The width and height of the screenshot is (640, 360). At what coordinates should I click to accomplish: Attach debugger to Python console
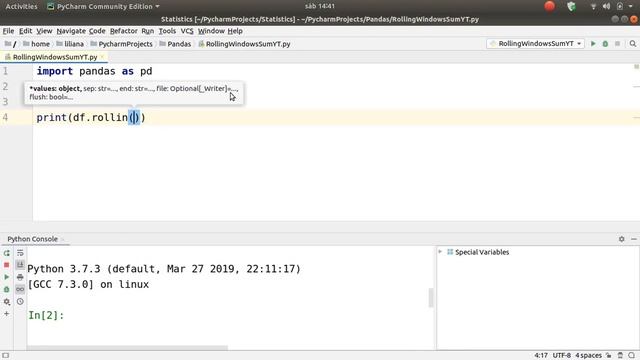[x=7, y=289]
